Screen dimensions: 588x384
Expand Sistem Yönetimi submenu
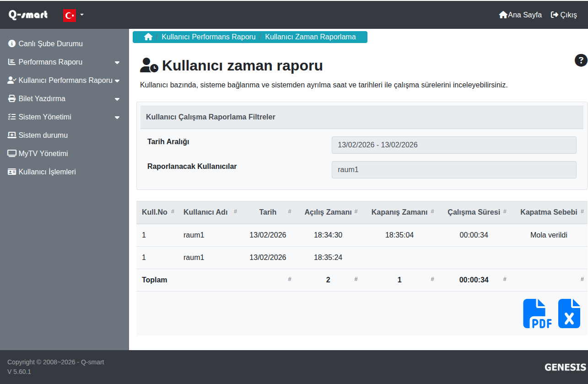pyautogui.click(x=64, y=117)
